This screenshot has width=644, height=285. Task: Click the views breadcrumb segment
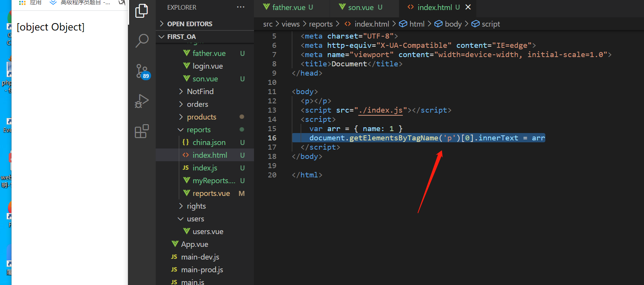(291, 24)
